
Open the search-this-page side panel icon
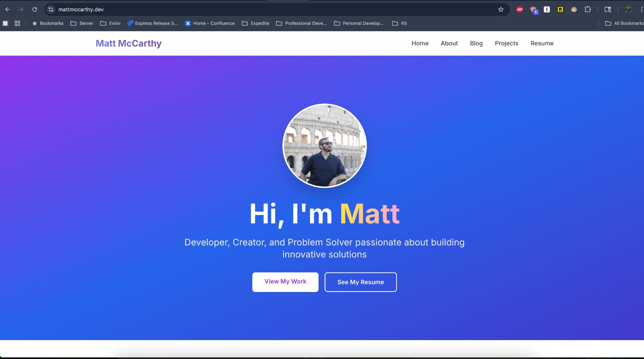[x=608, y=9]
